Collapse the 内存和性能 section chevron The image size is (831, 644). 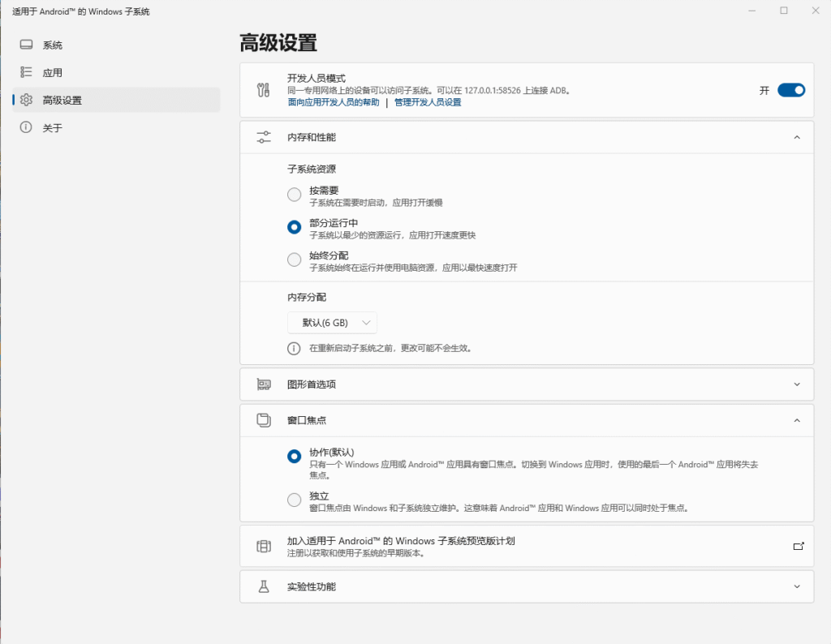797,137
